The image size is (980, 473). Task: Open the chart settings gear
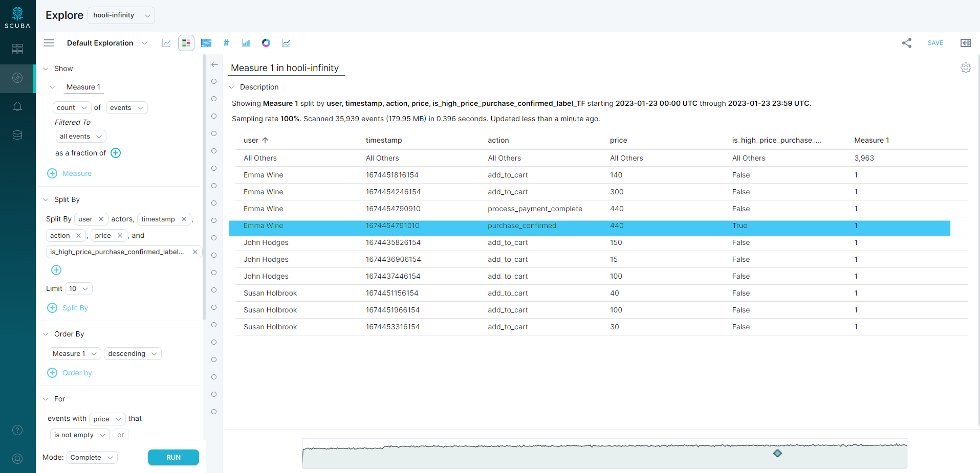tap(966, 68)
